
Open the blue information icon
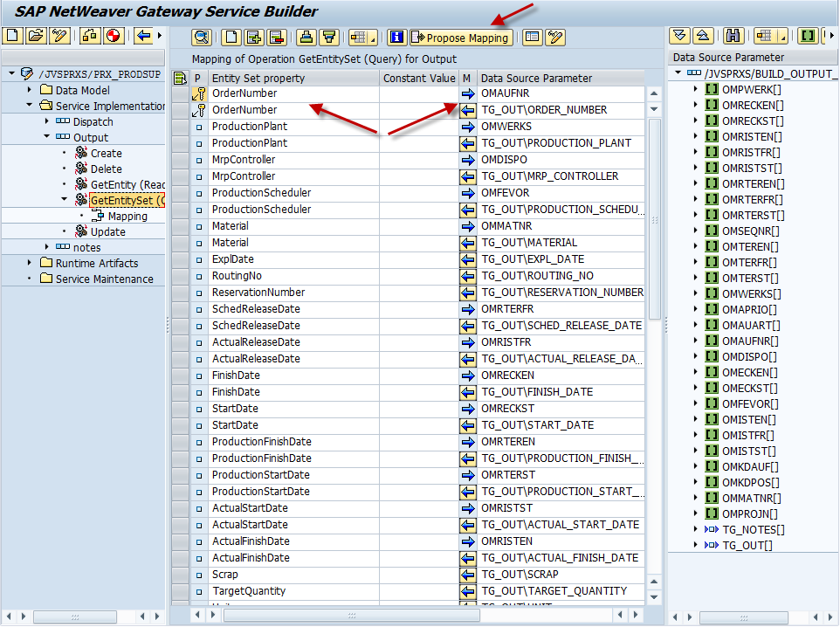[x=397, y=37]
